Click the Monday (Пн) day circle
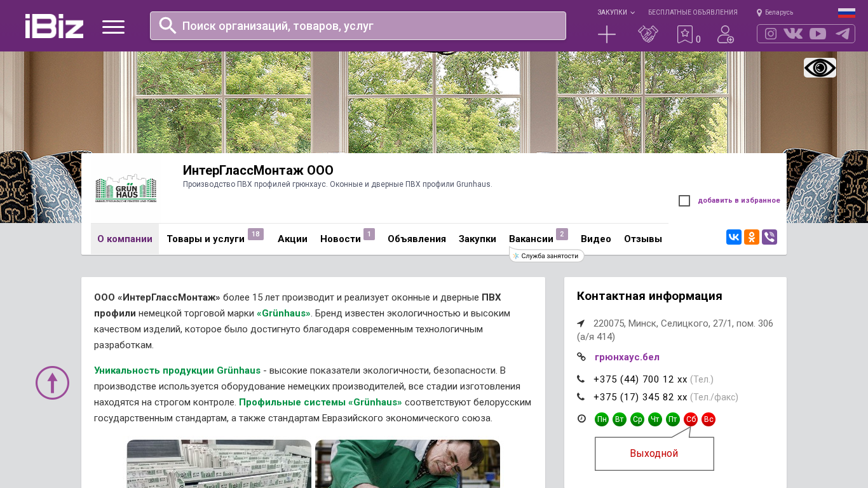868x488 pixels. (602, 419)
